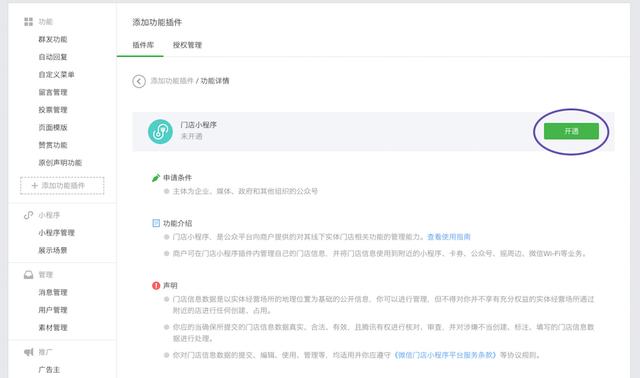Open the 微信门店小程序平台服务条款 link

coord(446,355)
